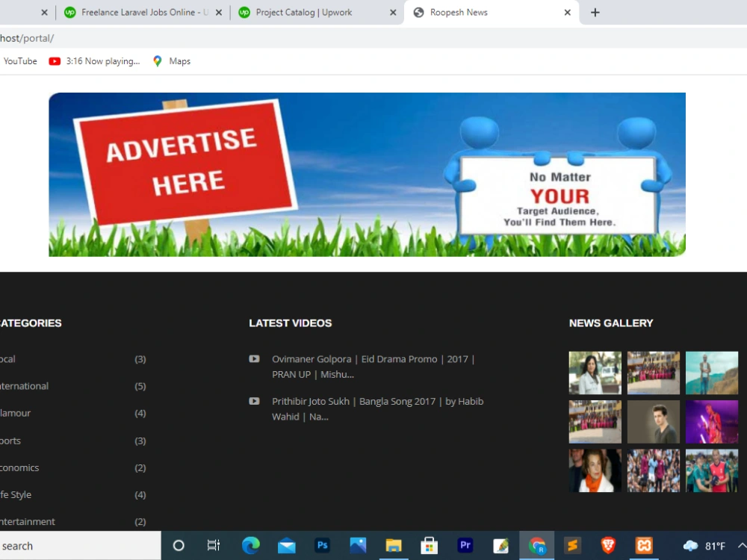Open the Entertainment category link

pos(27,522)
